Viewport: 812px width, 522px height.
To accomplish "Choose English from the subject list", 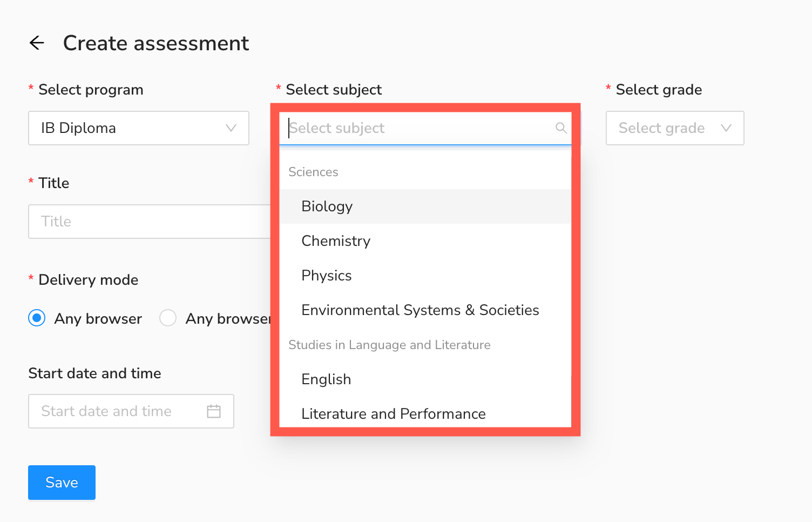I will (326, 379).
